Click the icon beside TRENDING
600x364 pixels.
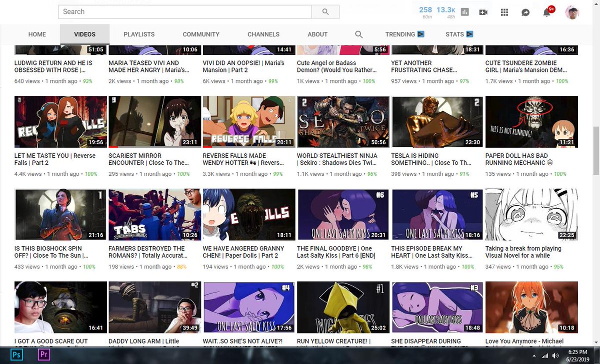(421, 34)
